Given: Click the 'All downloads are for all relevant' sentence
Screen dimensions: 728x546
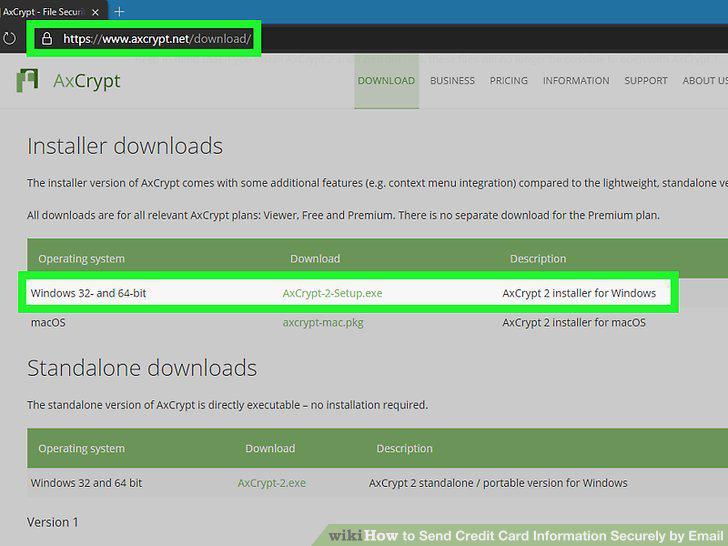Looking at the screenshot, I should [343, 215].
